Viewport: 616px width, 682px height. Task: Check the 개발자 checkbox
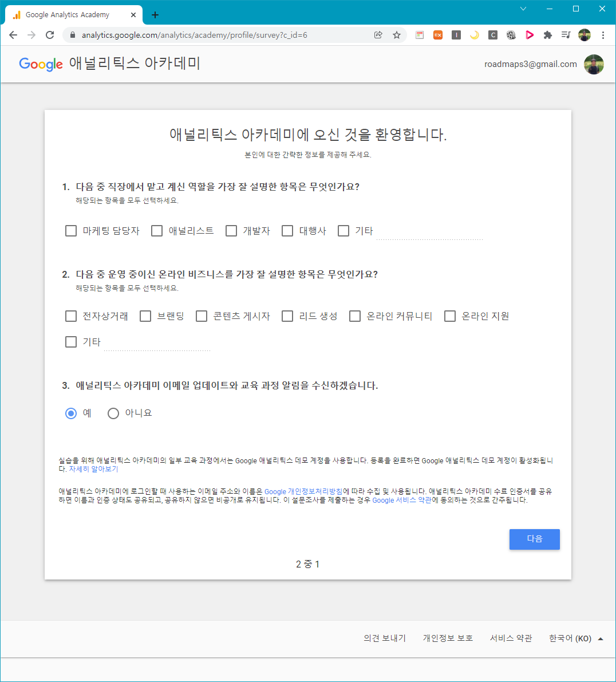click(x=231, y=231)
